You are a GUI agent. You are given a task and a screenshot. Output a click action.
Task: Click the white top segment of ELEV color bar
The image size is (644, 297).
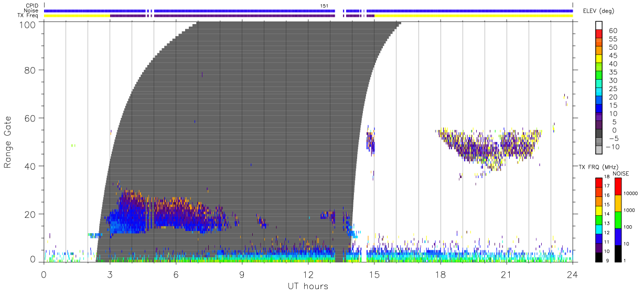click(x=599, y=26)
